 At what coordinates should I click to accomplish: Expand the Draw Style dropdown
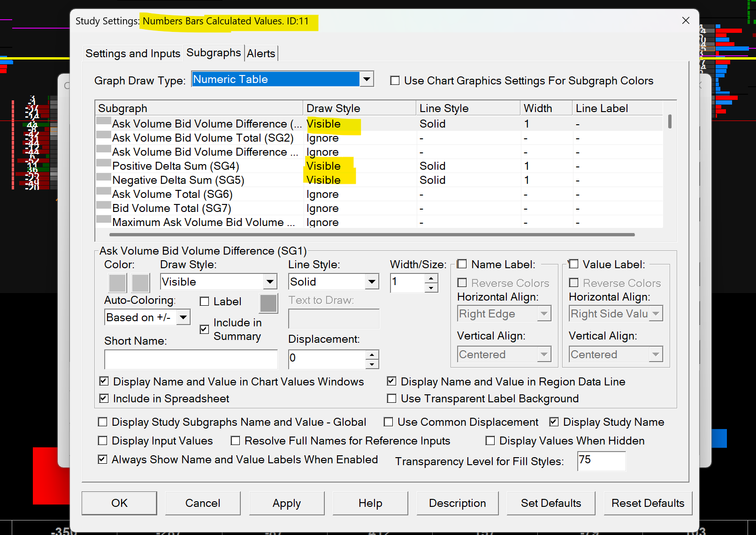tap(270, 282)
